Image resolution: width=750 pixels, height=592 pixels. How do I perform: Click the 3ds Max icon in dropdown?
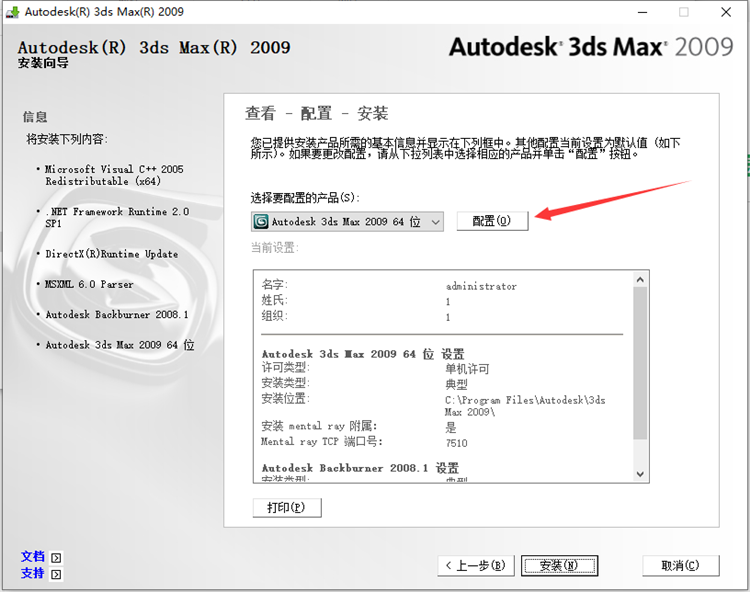pos(261,221)
